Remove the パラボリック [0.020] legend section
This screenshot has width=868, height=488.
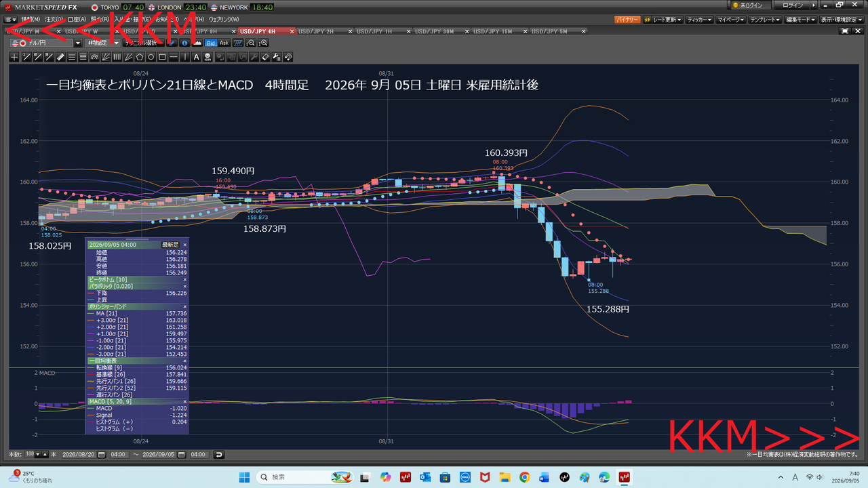[184, 286]
